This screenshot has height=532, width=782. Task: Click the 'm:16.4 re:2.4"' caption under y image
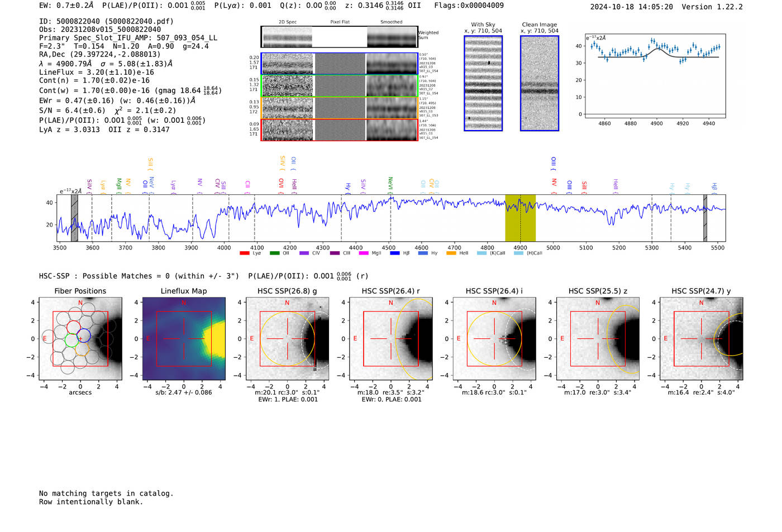click(701, 392)
